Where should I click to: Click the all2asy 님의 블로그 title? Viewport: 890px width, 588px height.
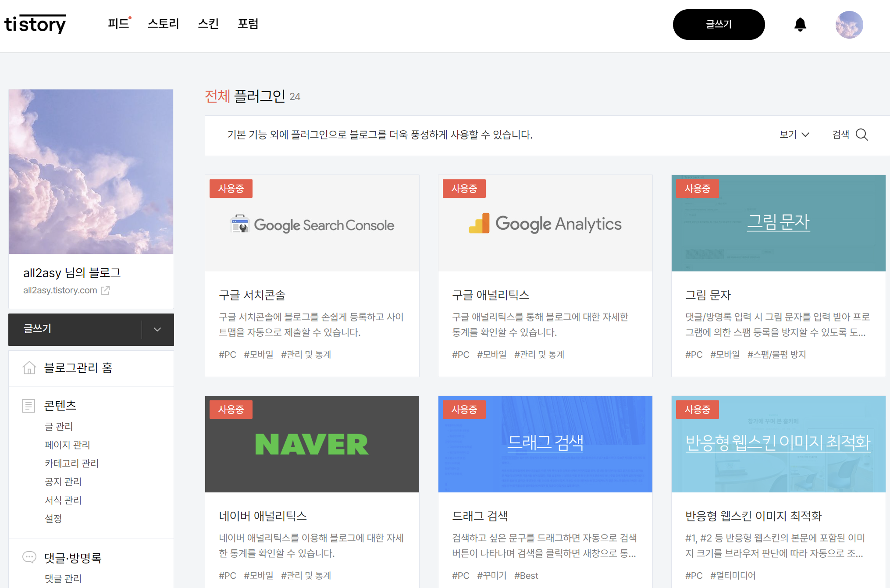72,273
